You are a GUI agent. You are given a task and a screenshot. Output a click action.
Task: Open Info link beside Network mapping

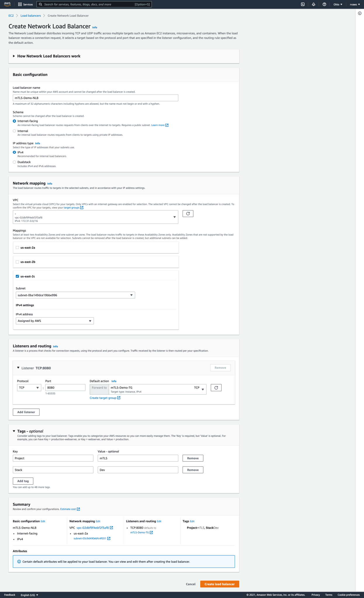(50, 184)
